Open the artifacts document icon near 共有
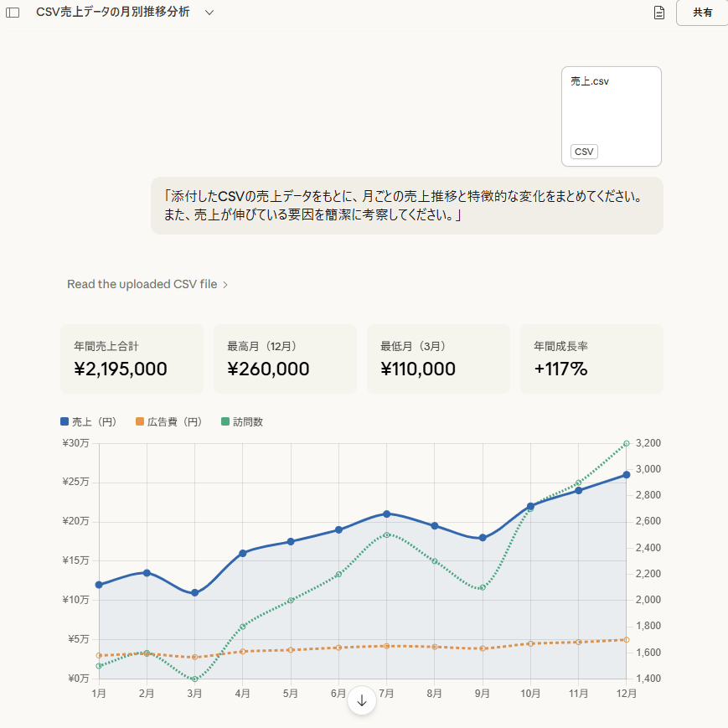This screenshot has width=728, height=728. point(658,13)
